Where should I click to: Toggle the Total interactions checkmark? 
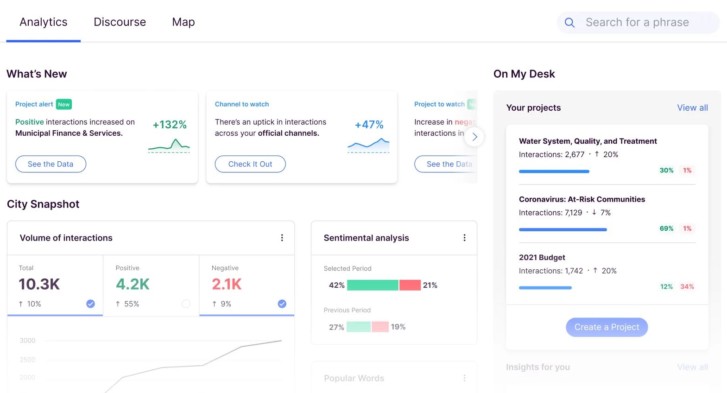pos(90,304)
